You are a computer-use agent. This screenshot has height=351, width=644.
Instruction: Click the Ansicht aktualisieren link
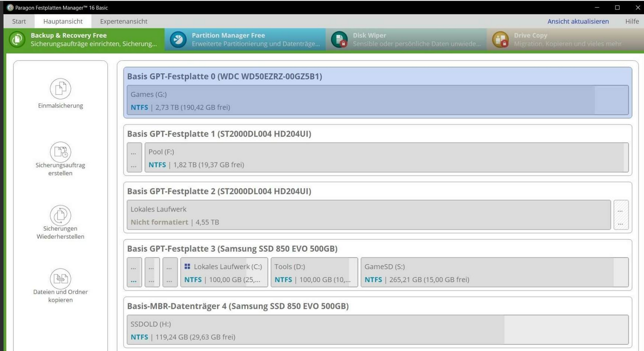(x=578, y=21)
